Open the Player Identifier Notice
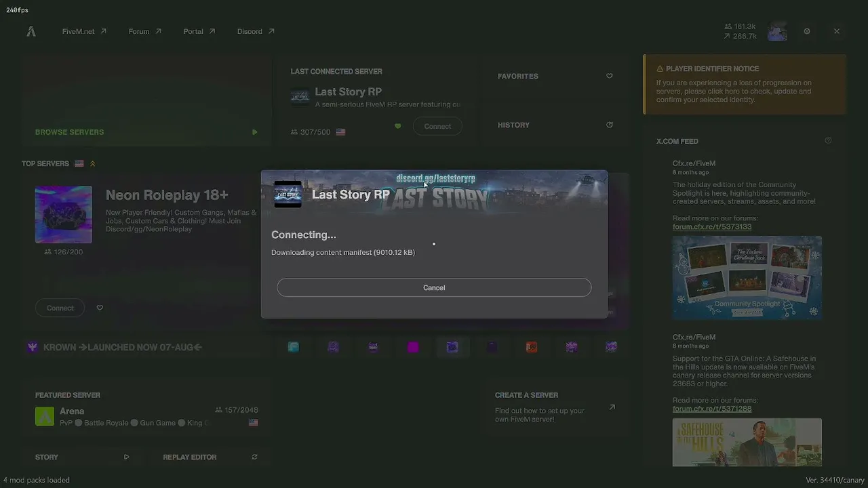This screenshot has height=488, width=868. click(x=745, y=85)
